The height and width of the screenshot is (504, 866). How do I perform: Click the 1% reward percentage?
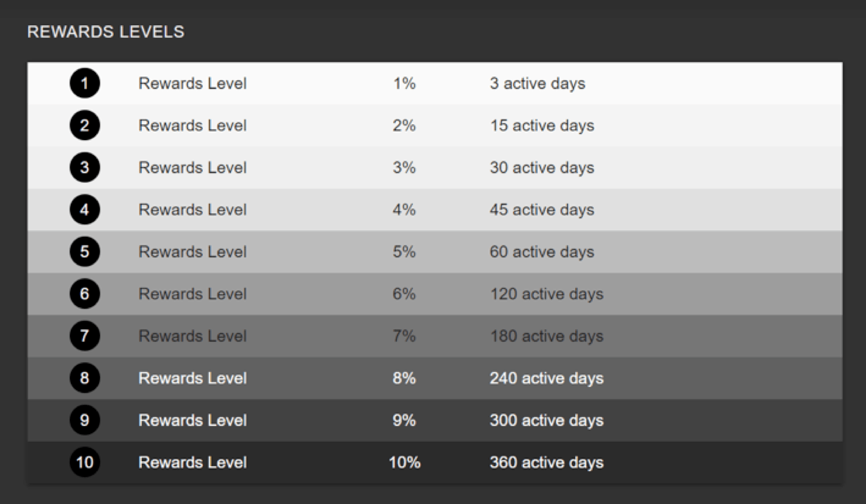coord(404,83)
